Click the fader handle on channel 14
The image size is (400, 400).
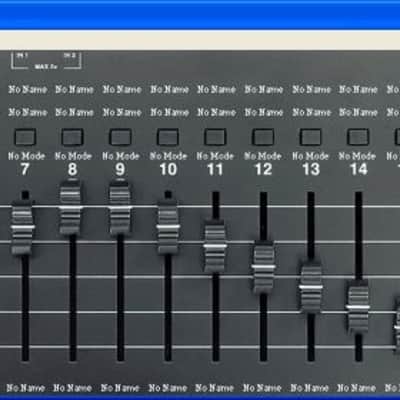click(x=358, y=307)
